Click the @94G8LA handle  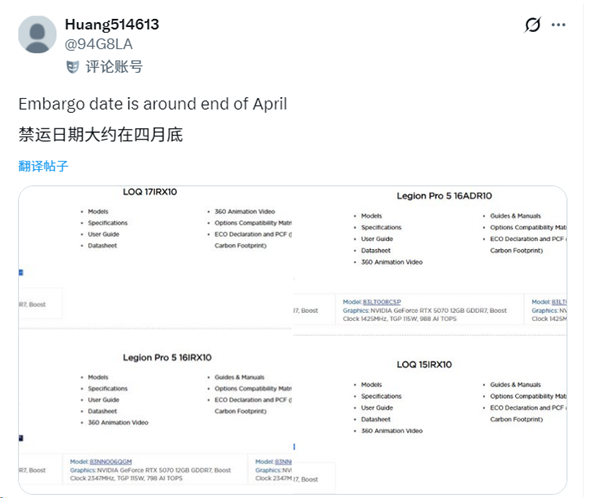click(96, 43)
